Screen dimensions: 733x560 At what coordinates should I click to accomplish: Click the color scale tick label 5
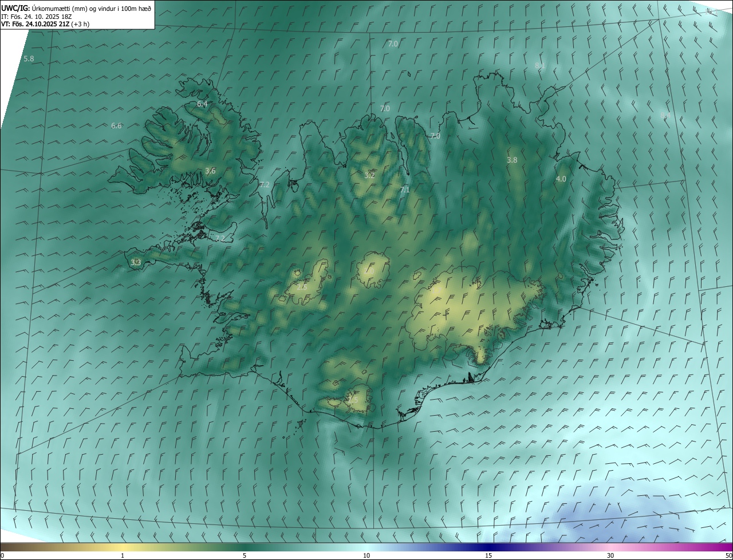click(245, 555)
